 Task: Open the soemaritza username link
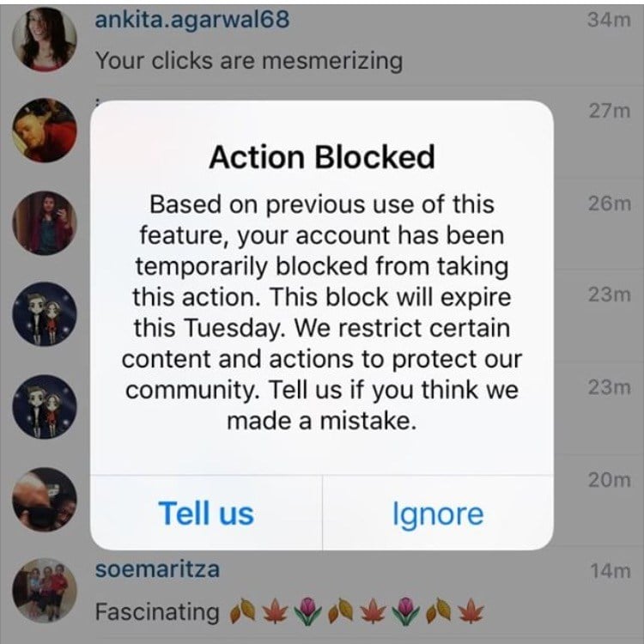coord(157,569)
